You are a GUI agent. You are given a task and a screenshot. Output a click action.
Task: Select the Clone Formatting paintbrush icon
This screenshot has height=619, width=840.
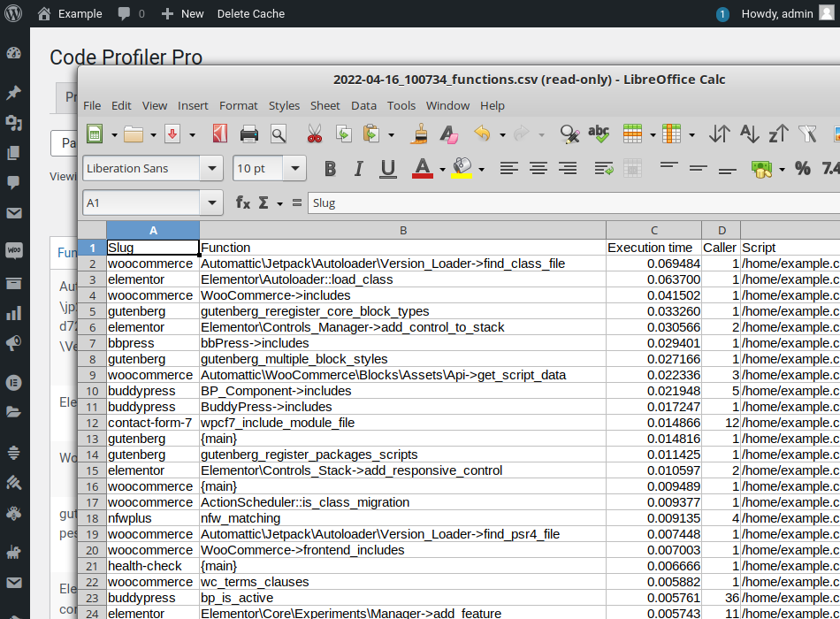(x=420, y=134)
